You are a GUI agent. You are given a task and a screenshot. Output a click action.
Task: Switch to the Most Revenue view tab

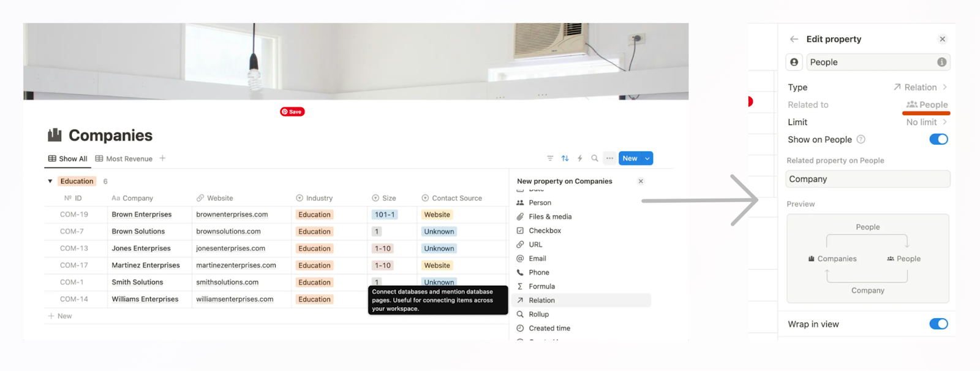point(124,159)
